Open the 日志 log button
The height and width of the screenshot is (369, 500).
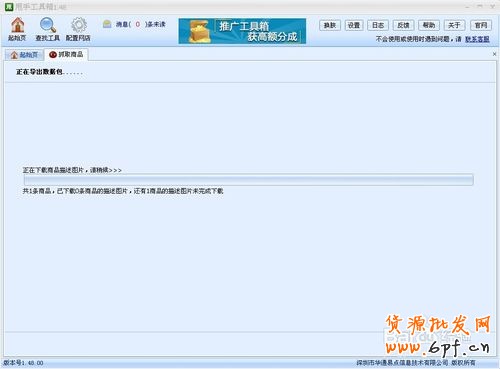tap(378, 25)
